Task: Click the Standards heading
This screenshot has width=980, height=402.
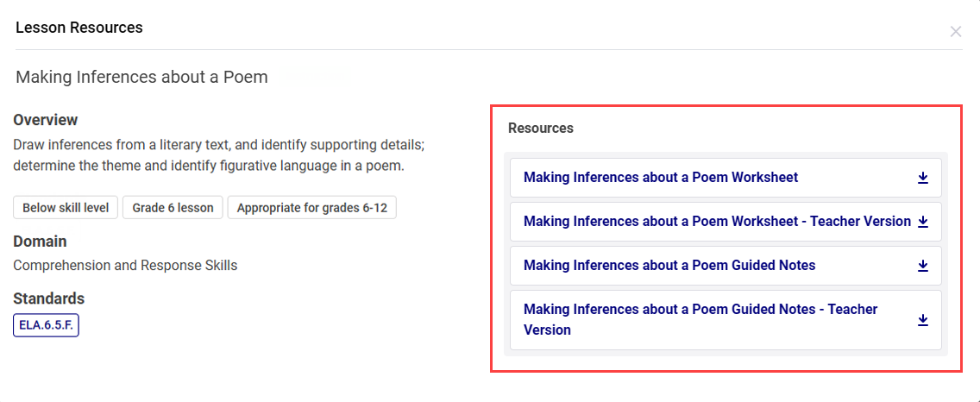Action: [x=49, y=298]
